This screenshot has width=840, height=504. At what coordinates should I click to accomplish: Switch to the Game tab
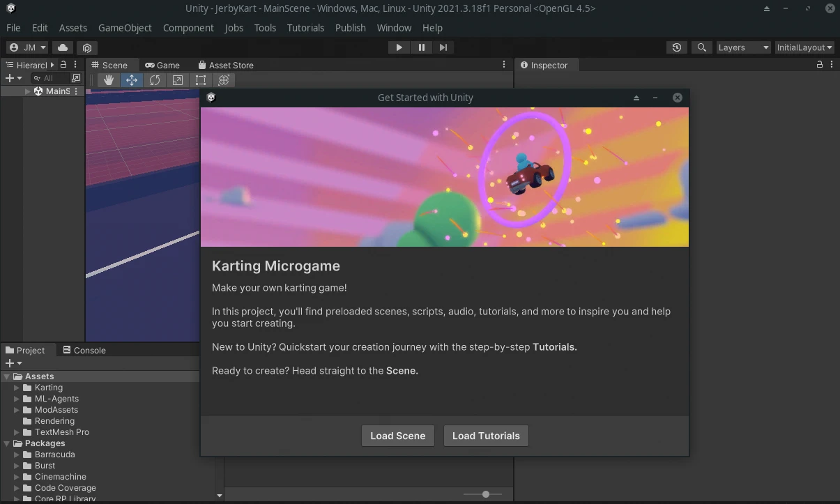(162, 65)
